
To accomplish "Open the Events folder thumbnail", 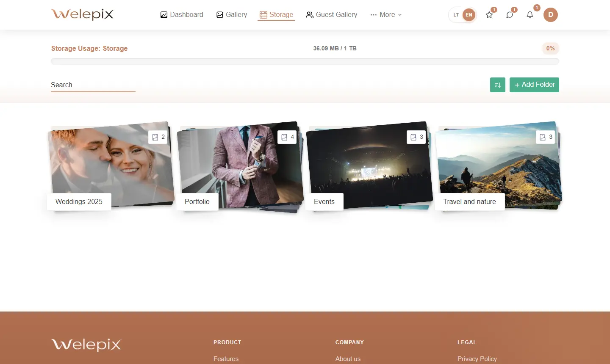I will point(369,165).
